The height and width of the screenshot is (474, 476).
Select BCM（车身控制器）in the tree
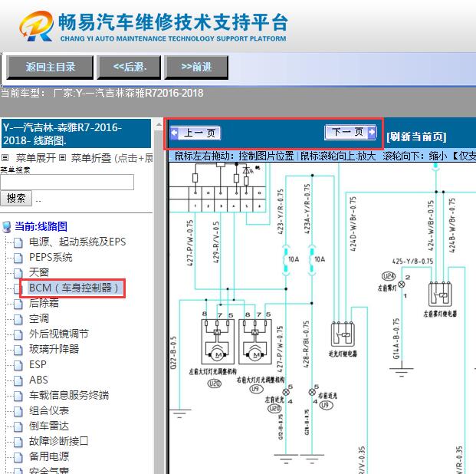74,288
